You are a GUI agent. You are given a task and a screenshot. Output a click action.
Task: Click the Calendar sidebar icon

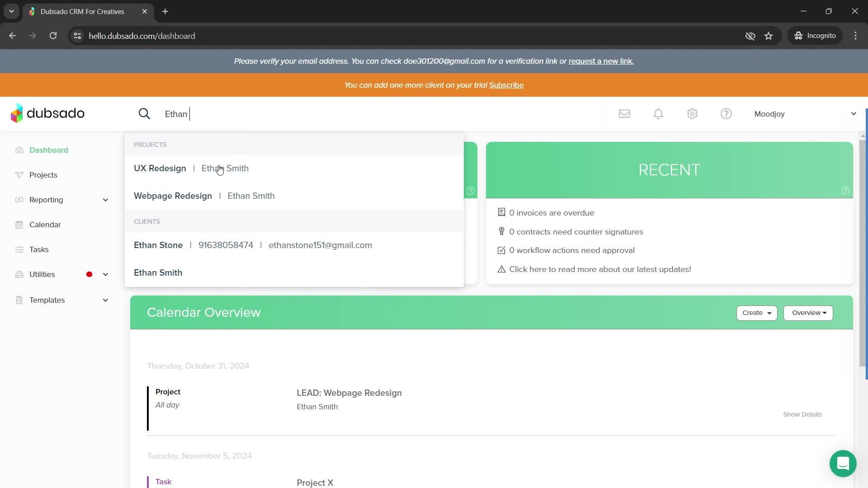click(x=19, y=225)
